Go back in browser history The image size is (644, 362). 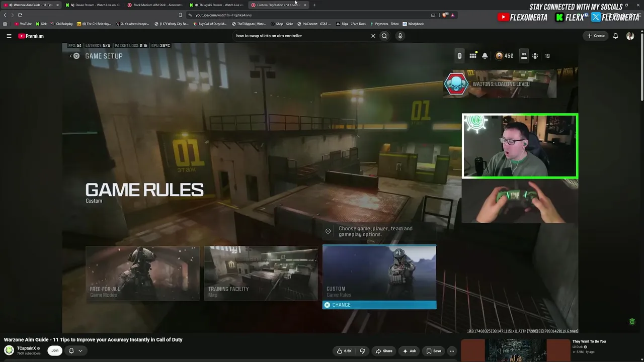(x=5, y=15)
